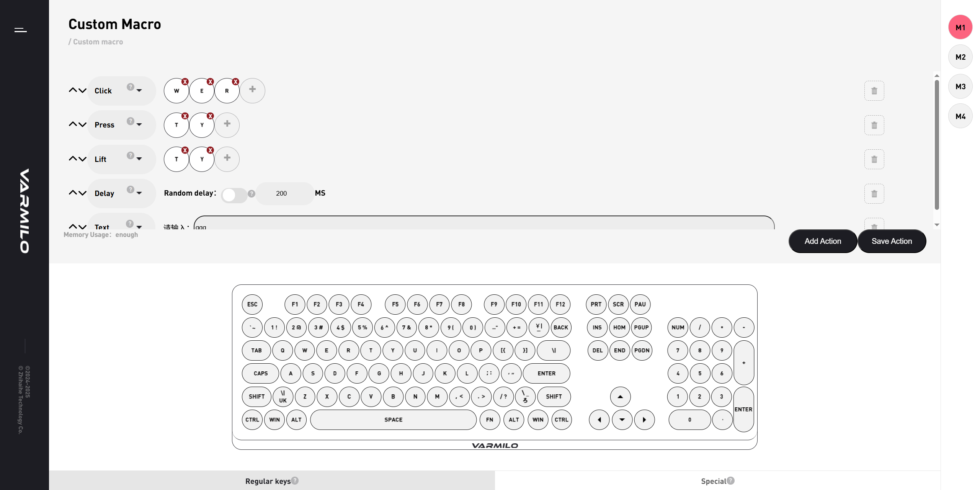Expand the Delay action type dropdown

click(139, 193)
